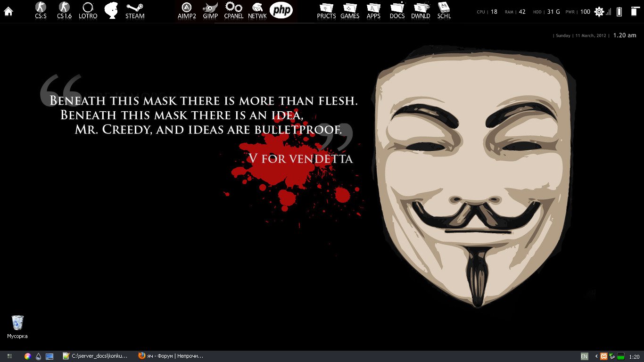Launch the color wheel quick-launch icon

(x=27, y=356)
